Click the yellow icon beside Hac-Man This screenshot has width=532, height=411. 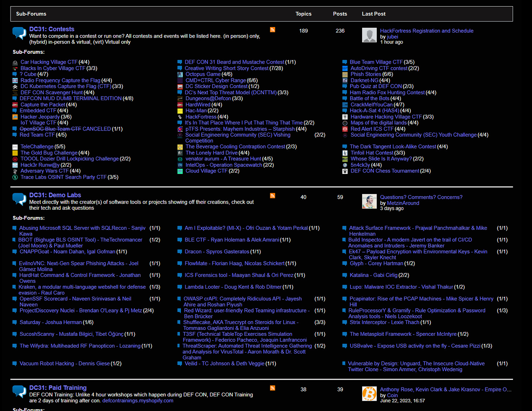coord(180,111)
